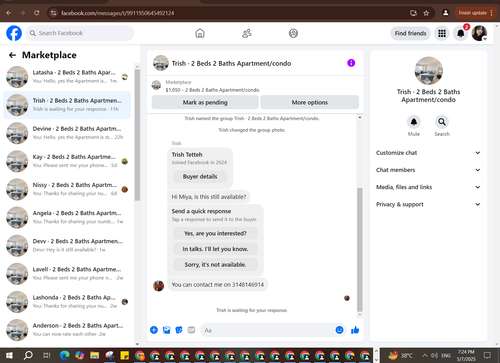Open Task View on the taskbar

click(47, 355)
